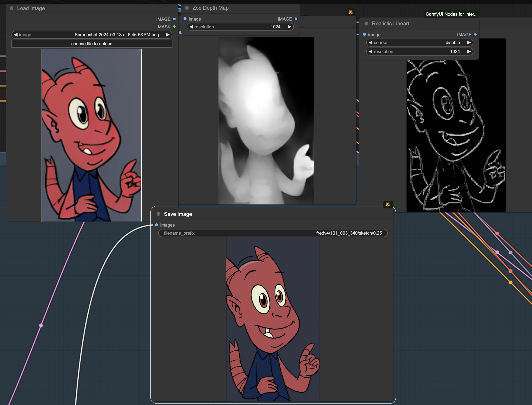Image resolution: width=532 pixels, height=405 pixels.
Task: Edit the filename_prefix field
Action: (273, 233)
